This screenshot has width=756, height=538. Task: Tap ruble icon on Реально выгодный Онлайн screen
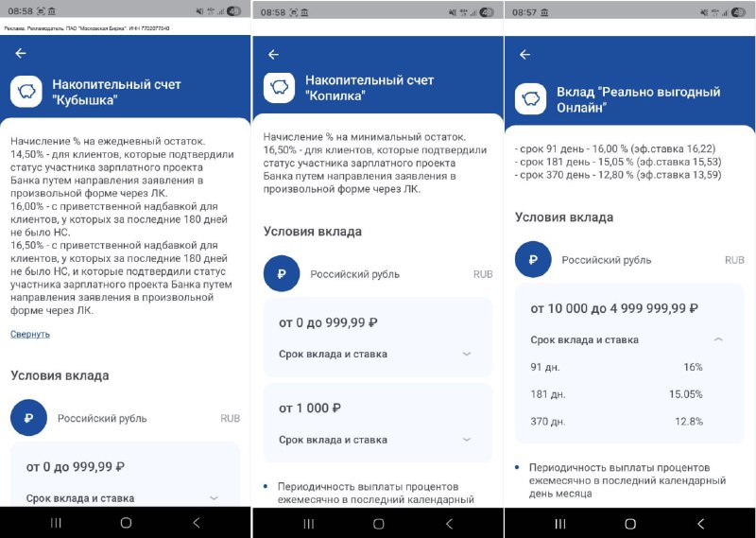533,259
